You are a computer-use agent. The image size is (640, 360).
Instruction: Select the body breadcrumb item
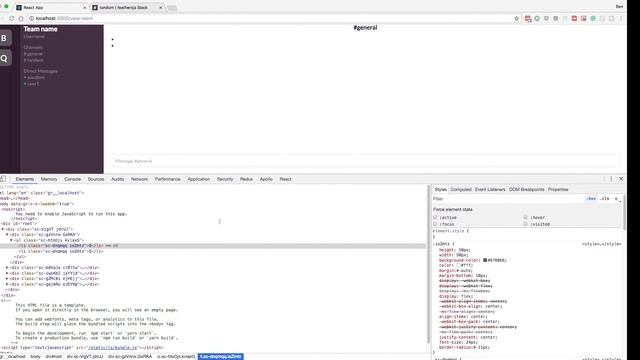point(36,357)
